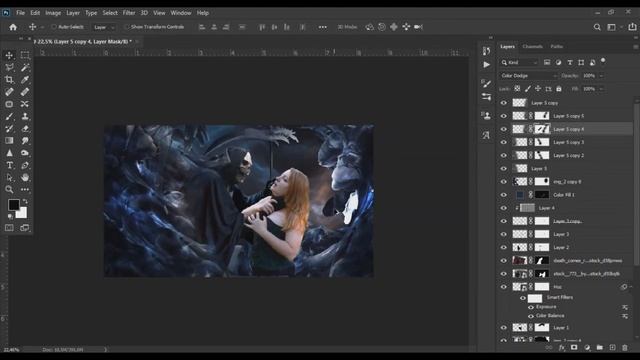This screenshot has height=360, width=640.
Task: Select the Crop tool
Action: click(x=9, y=80)
